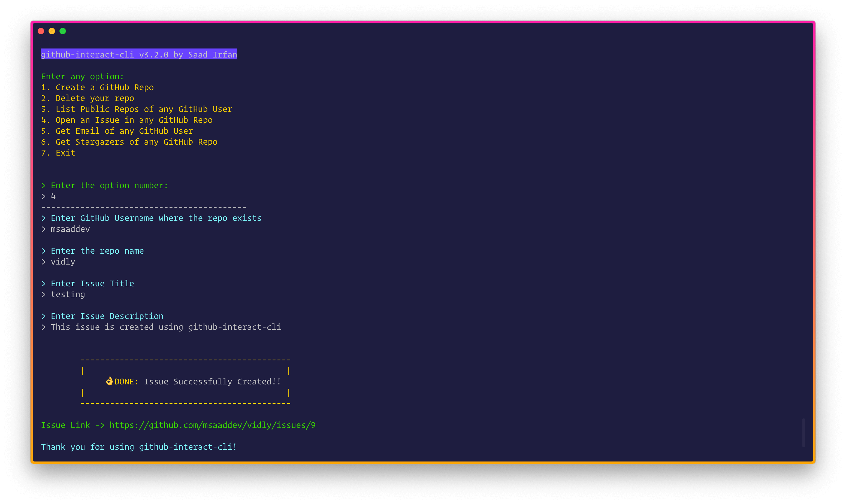The height and width of the screenshot is (504, 846).
Task: Click the highlighted github-interact-cli v3.2.0 title
Action: point(139,55)
